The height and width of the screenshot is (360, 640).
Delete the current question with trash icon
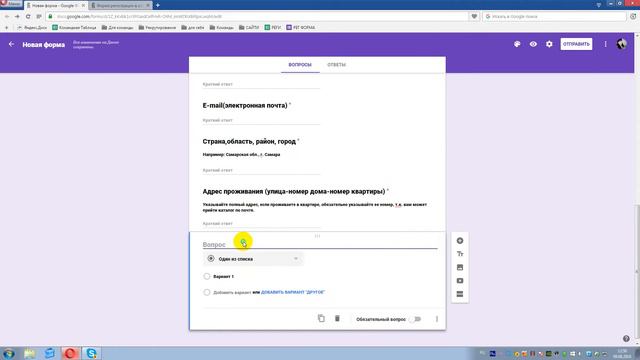click(337, 318)
